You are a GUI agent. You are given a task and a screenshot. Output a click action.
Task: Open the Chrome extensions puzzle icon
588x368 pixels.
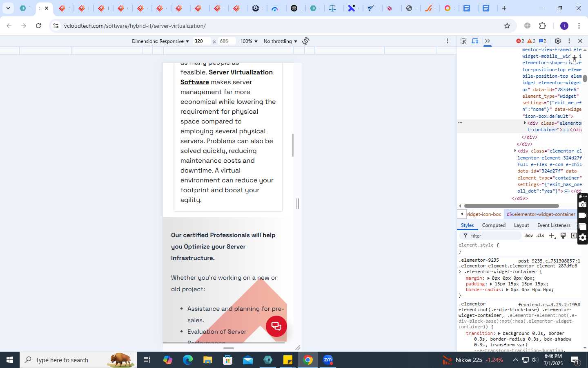pyautogui.click(x=543, y=26)
